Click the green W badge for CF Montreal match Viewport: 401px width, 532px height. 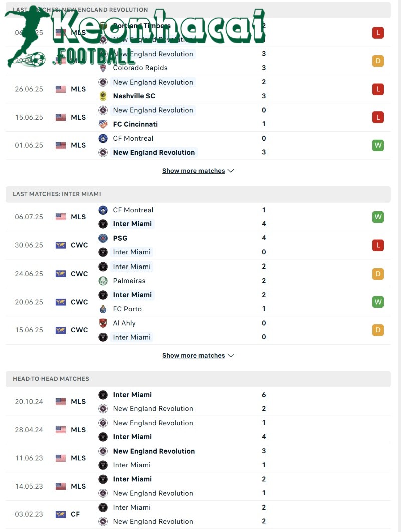coord(378,217)
